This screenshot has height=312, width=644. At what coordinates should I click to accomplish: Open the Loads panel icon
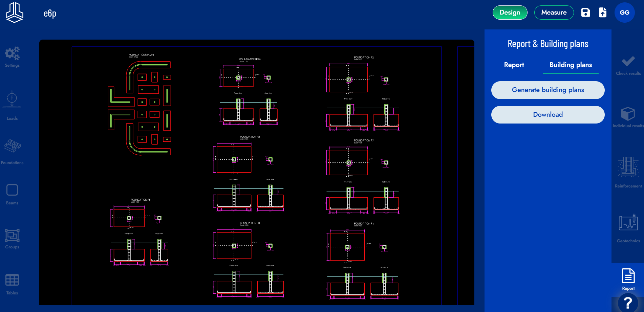tap(12, 99)
